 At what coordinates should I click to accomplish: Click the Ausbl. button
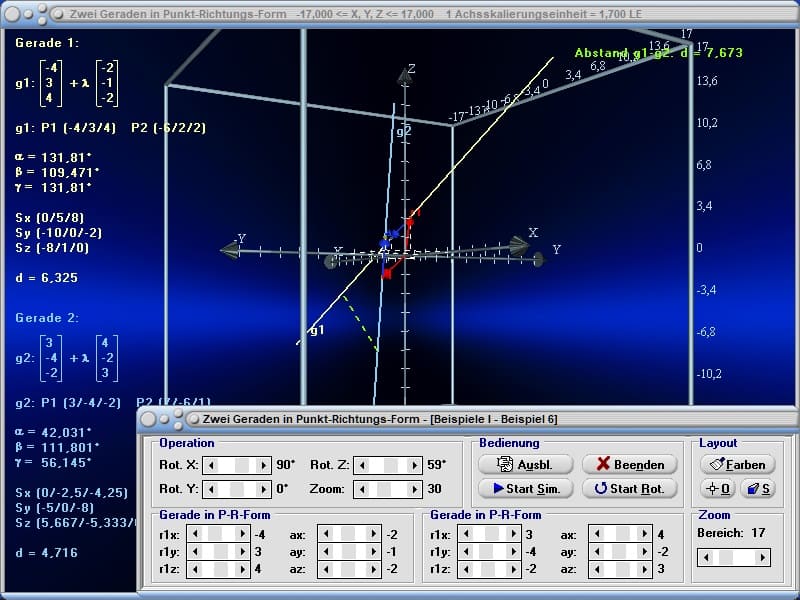pos(526,464)
